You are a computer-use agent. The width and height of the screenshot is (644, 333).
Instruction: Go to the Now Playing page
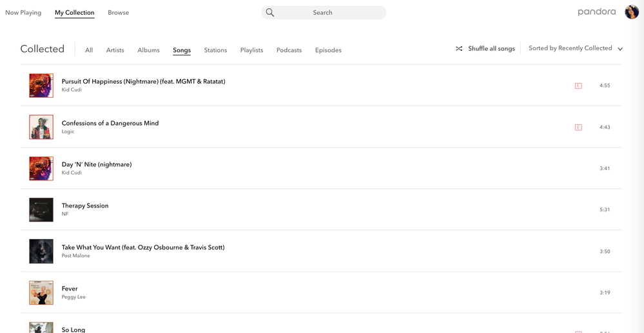point(23,13)
